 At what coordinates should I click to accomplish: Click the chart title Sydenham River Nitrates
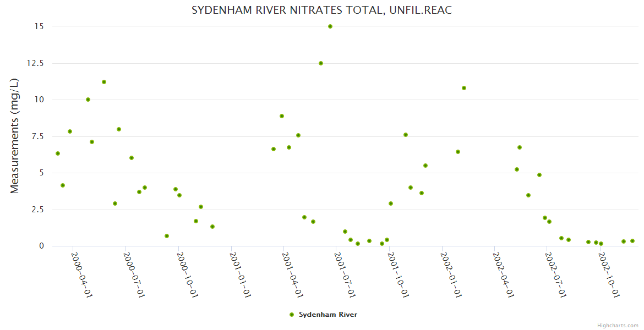tap(321, 10)
